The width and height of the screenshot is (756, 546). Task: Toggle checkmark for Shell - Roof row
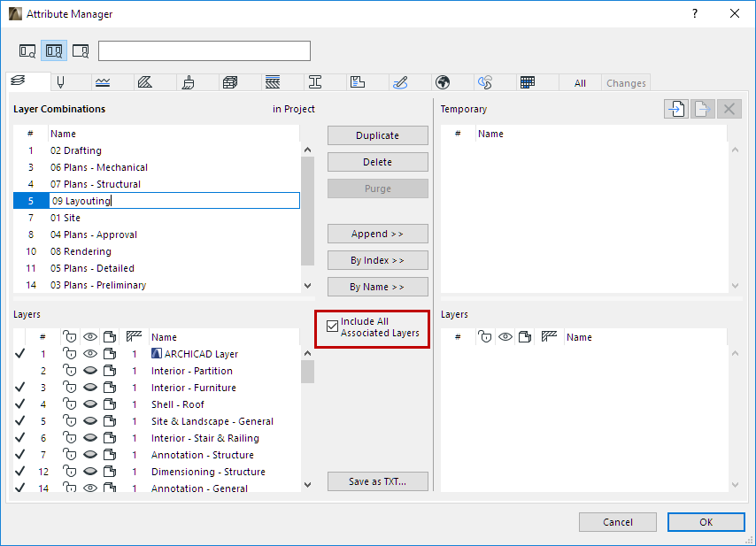pos(19,404)
